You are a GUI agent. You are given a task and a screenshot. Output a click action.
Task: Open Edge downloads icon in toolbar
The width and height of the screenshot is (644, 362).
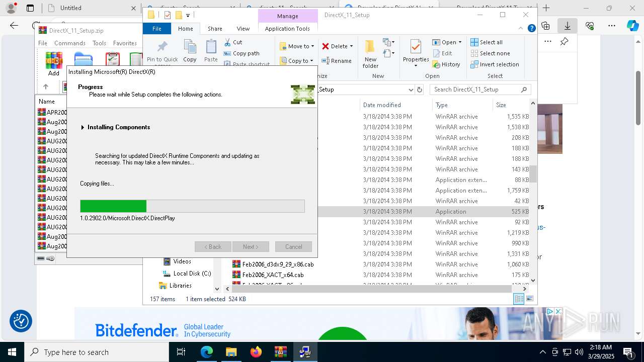[568, 26]
